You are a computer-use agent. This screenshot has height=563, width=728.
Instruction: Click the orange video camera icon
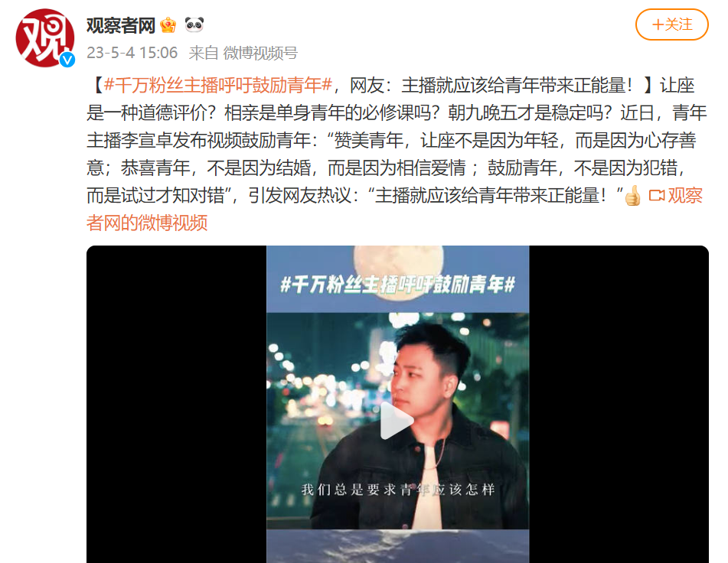click(657, 196)
